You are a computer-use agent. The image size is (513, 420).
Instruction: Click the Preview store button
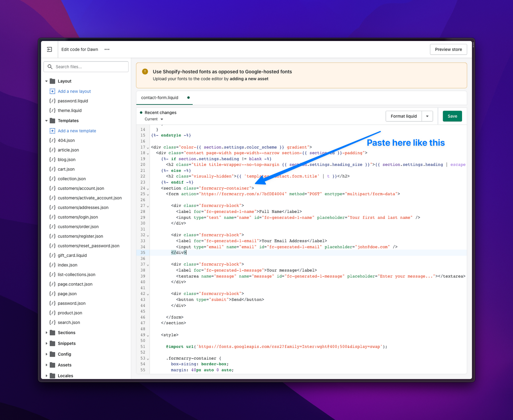click(448, 49)
